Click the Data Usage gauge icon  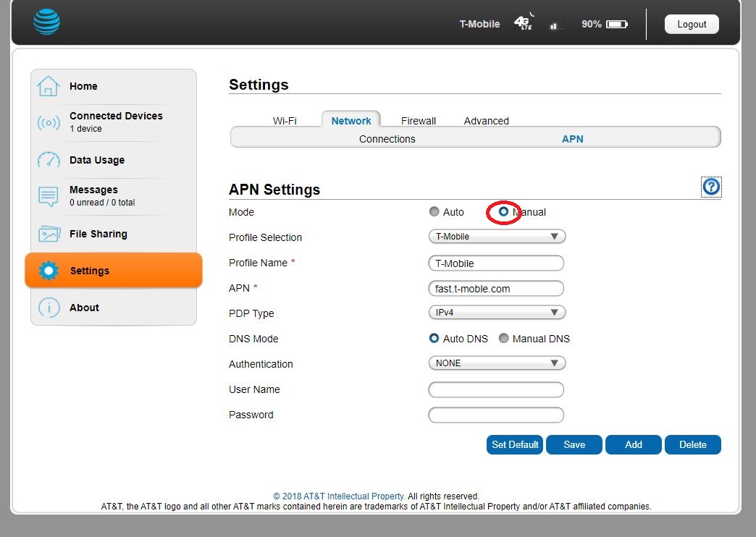(49, 159)
